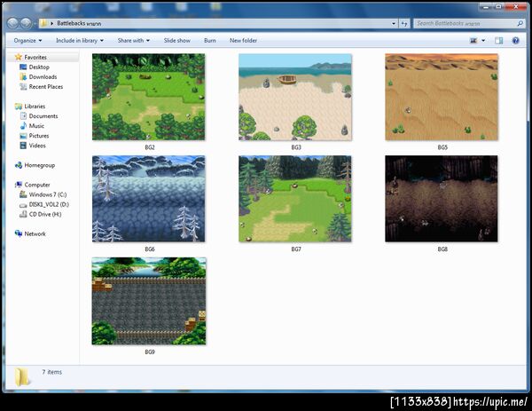Screen dimensions: 532x411
Task: Click the Favorites star icon
Action: point(19,57)
